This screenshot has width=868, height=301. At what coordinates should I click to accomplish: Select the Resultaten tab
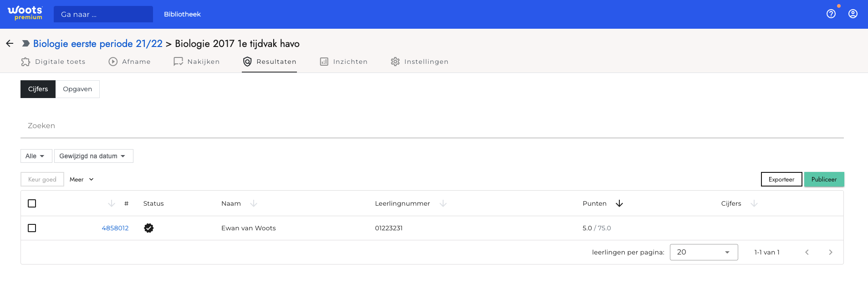(x=270, y=62)
